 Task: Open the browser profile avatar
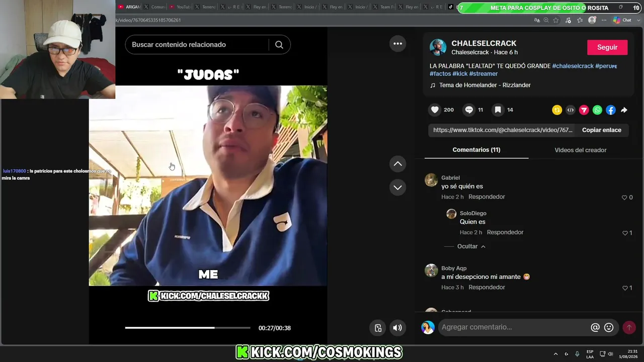[592, 20]
